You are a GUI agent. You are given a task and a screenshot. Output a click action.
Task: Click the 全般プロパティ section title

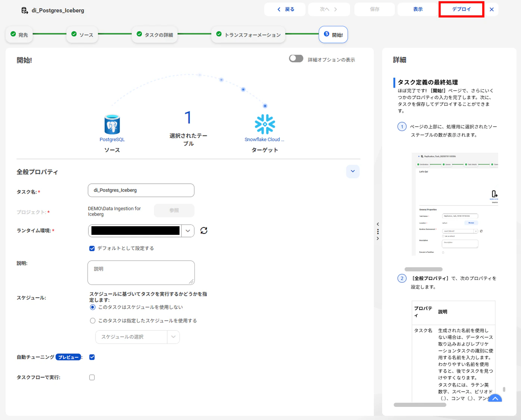click(37, 172)
